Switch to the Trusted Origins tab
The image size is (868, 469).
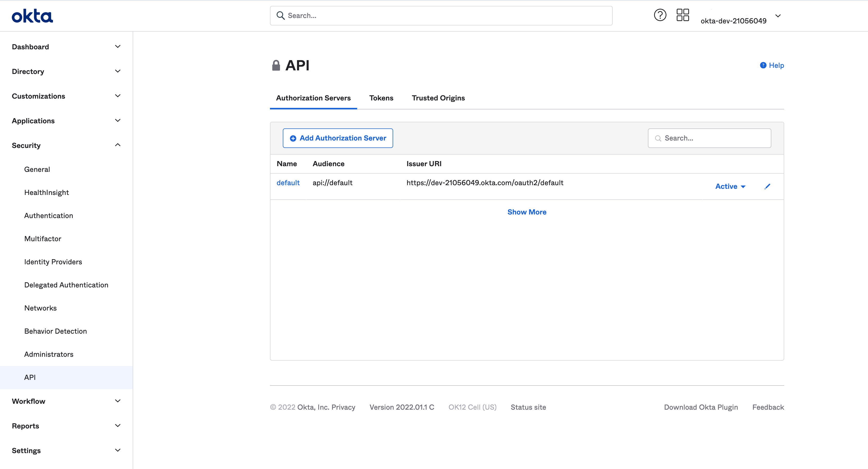(438, 98)
